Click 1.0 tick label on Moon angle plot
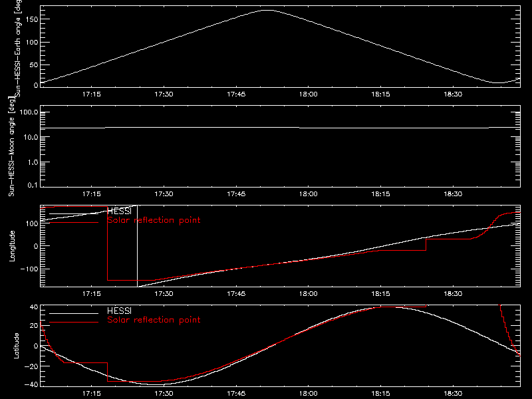532x399 pixels. click(x=33, y=162)
